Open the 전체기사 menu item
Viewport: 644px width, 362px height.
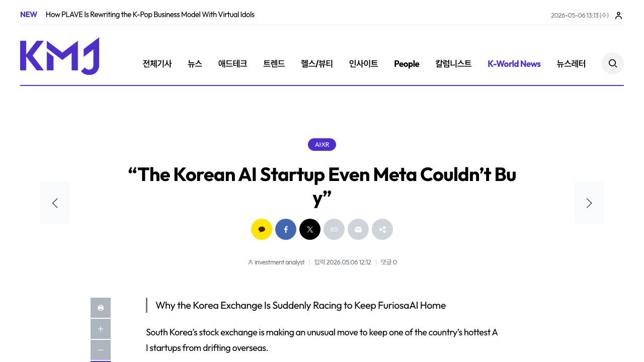pyautogui.click(x=157, y=64)
